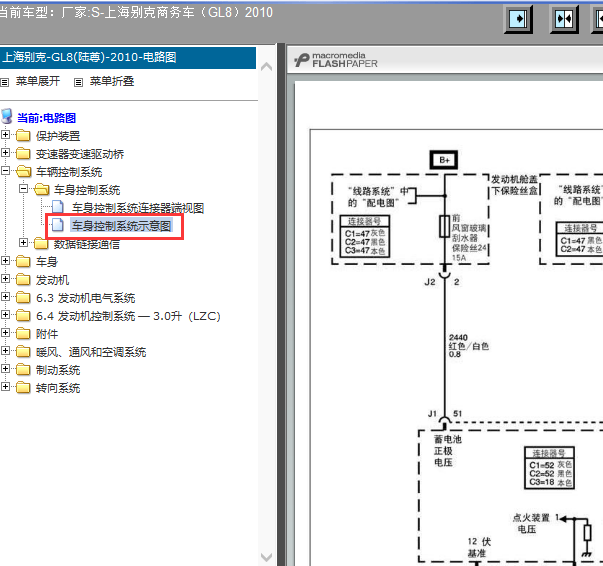Click the 制动系统 folder icon
603x566 pixels.
click(x=23, y=369)
